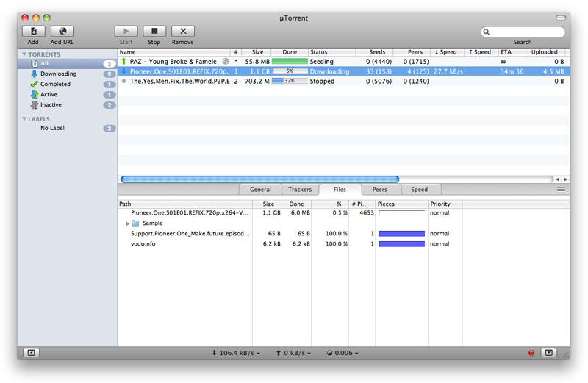Screen dimensions: 588x383
Task: Click the Add URL globe icon
Action: pos(62,31)
